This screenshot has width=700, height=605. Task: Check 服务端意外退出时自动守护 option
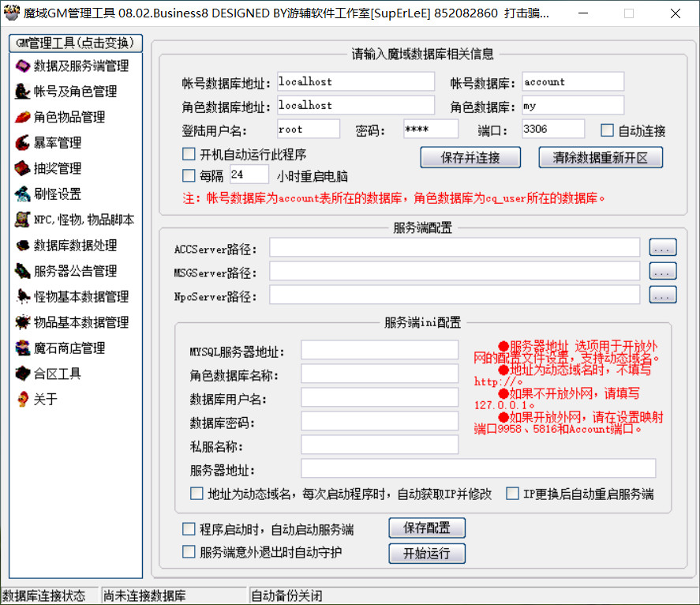click(x=189, y=552)
